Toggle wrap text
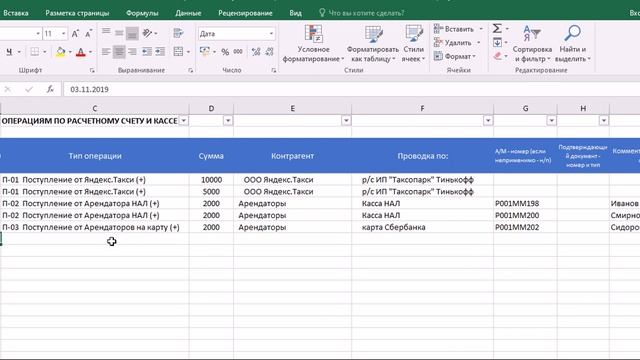The image size is (640, 360). click(178, 33)
